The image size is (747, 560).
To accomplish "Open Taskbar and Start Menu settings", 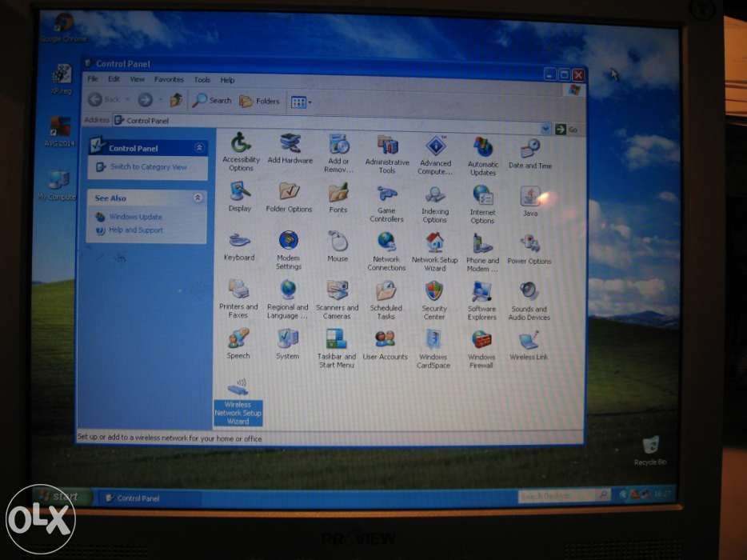I will (x=337, y=349).
